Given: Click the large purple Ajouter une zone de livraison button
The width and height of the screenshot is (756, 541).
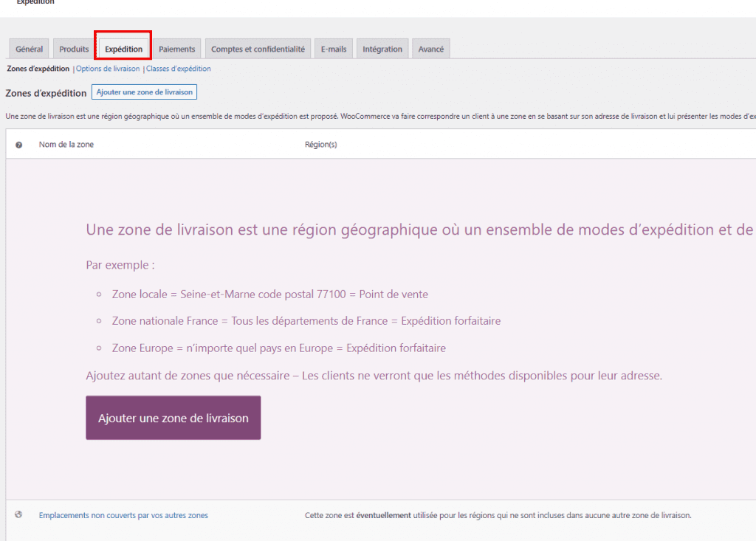Looking at the screenshot, I should [x=173, y=418].
